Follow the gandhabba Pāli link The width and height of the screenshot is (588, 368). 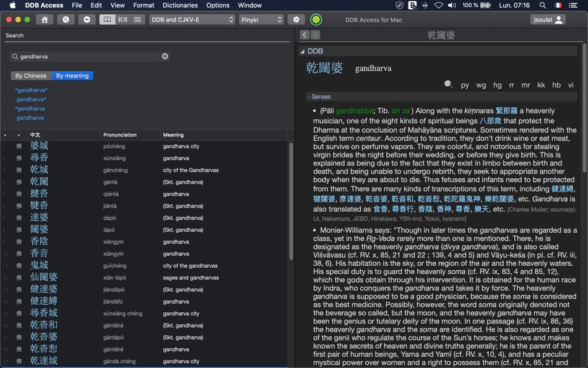pyautogui.click(x=355, y=111)
